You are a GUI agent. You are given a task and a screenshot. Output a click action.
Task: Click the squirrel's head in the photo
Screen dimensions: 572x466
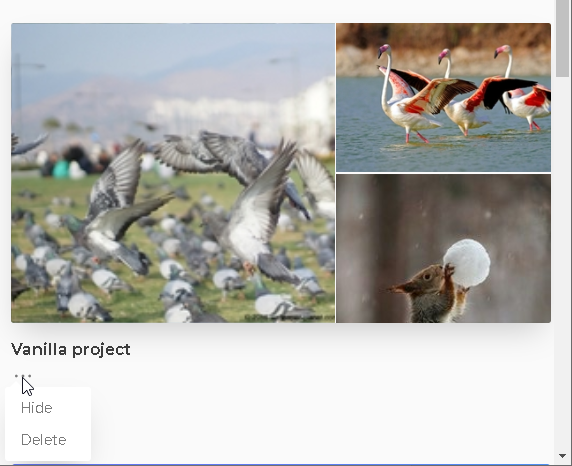[421, 281]
